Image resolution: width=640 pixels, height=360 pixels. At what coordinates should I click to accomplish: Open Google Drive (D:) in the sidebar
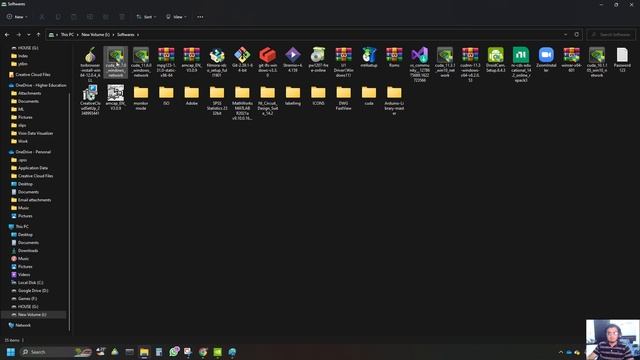click(x=33, y=291)
